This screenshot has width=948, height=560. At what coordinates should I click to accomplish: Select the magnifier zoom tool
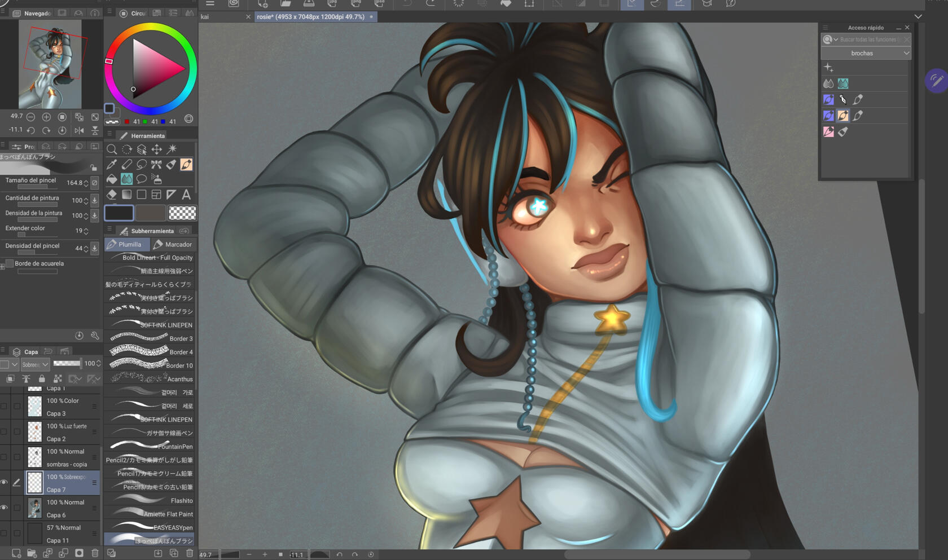click(x=112, y=149)
